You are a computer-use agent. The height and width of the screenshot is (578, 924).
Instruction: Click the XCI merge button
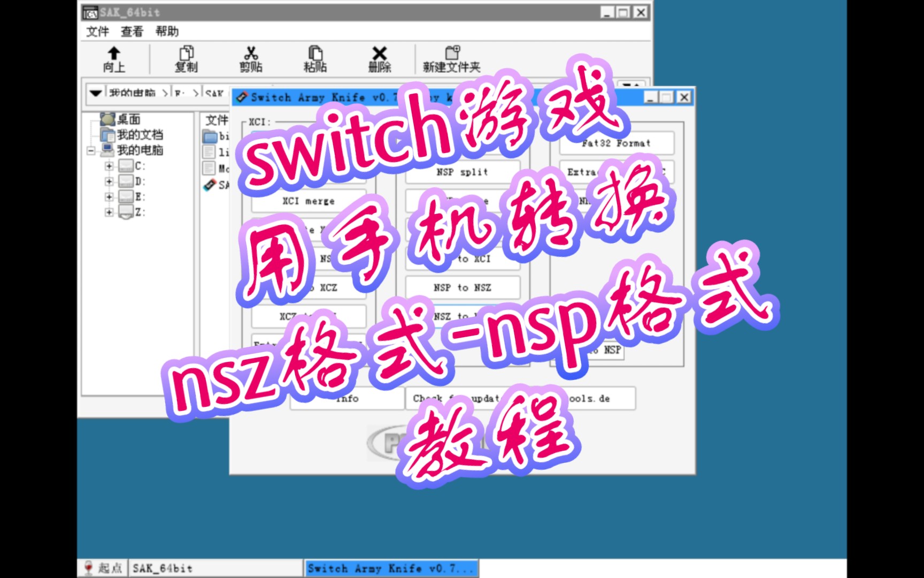pos(309,201)
